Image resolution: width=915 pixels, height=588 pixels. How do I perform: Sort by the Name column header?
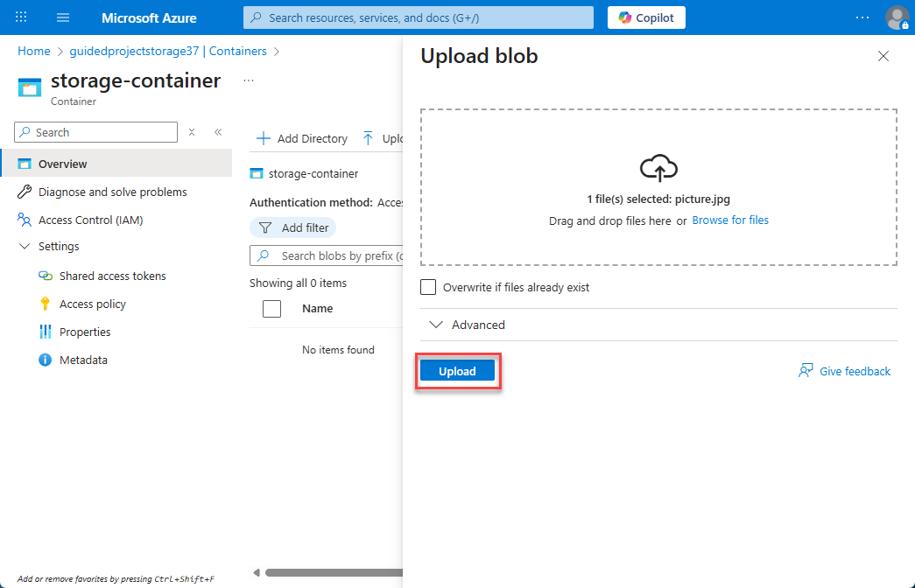pyautogui.click(x=318, y=309)
